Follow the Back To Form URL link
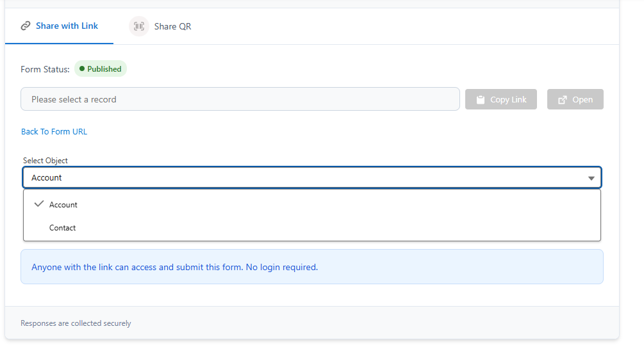Screen dimensions: 644x354 (x=54, y=132)
